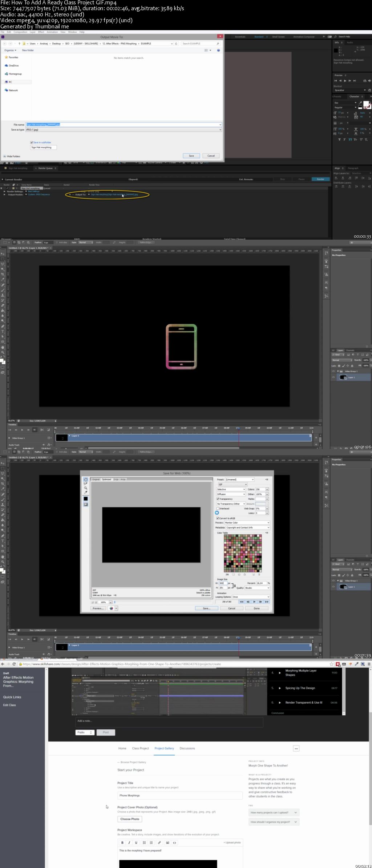The width and height of the screenshot is (372, 868).
Task: Toggle Interlaced checkbox in Save for Web
Action: 218,508
